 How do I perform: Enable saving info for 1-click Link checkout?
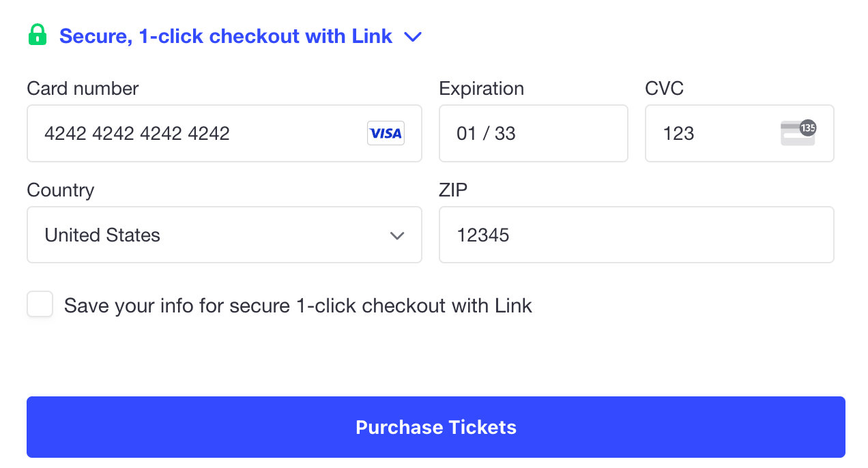tap(40, 304)
